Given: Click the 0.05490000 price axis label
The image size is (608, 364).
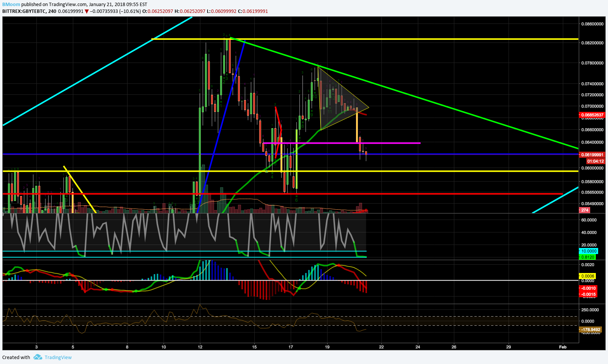Looking at the screenshot, I should pyautogui.click(x=592, y=204).
